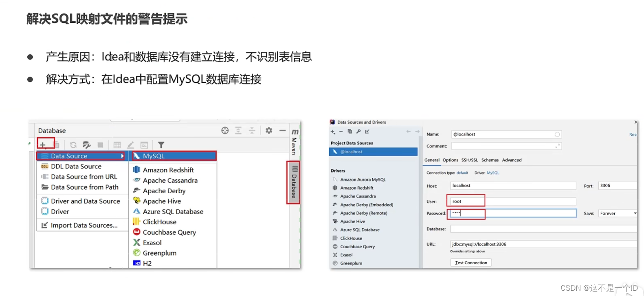
Task: Click the Refresh icon in Database toolbar
Action: click(x=73, y=145)
